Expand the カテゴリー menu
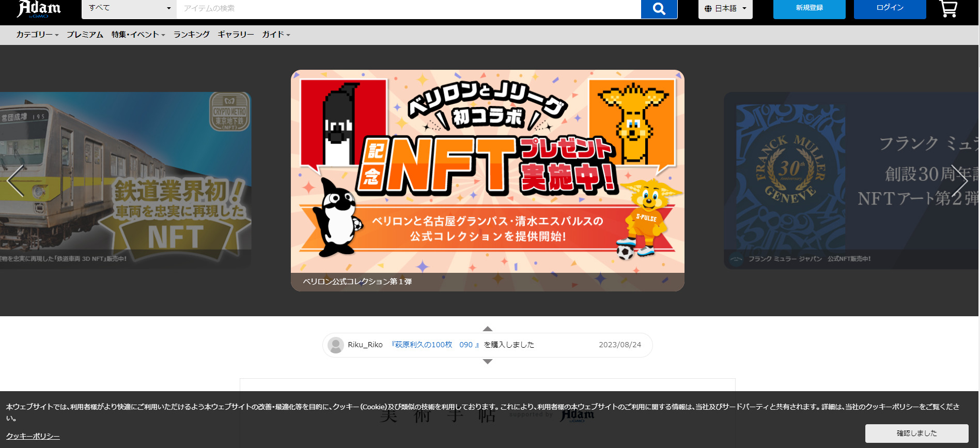The image size is (980, 448). tap(37, 35)
